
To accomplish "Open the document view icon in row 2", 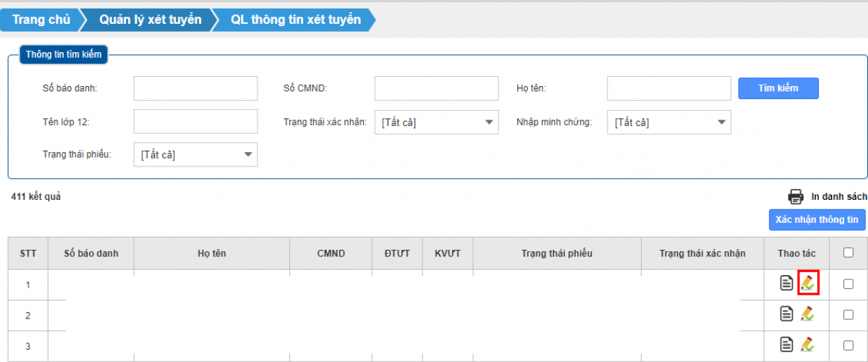I will [786, 313].
